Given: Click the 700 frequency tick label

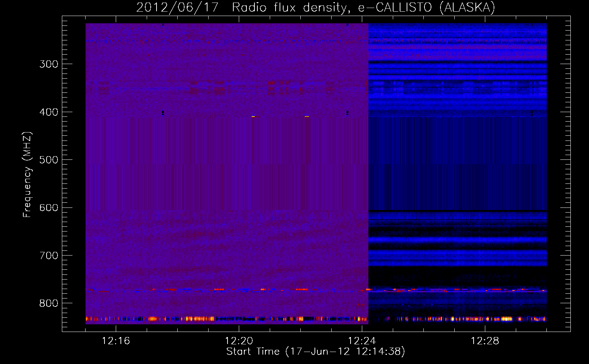Looking at the screenshot, I should pyautogui.click(x=49, y=256).
